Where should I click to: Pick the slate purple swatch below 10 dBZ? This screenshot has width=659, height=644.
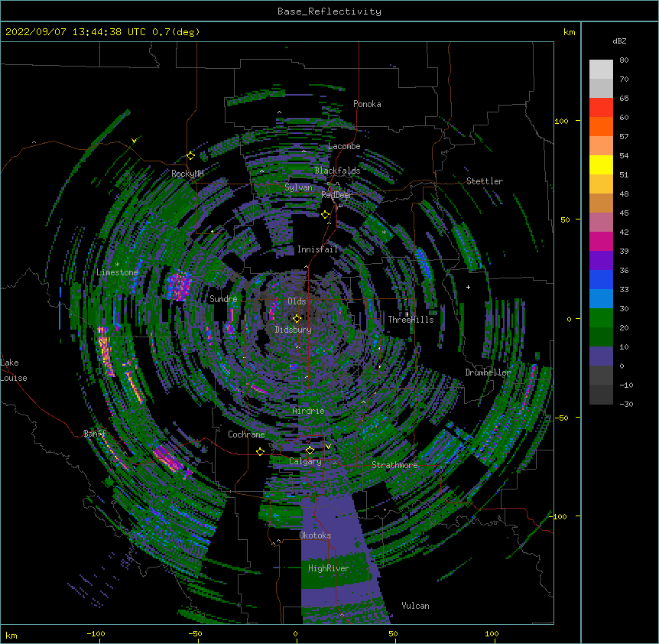(x=601, y=356)
